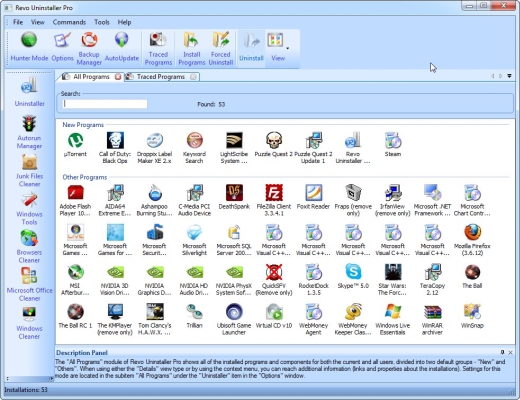
Task: Pin the Description Panel
Action: coord(502,352)
